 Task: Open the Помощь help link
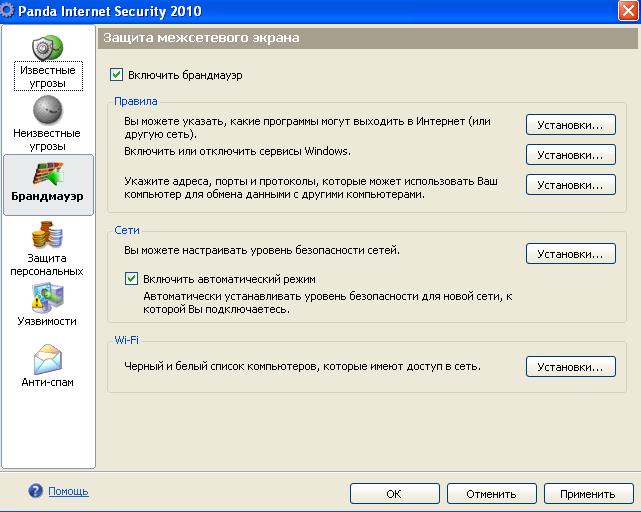(x=68, y=491)
